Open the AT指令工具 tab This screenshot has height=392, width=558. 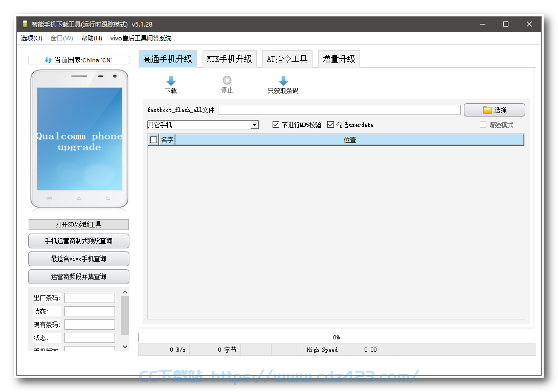(287, 59)
